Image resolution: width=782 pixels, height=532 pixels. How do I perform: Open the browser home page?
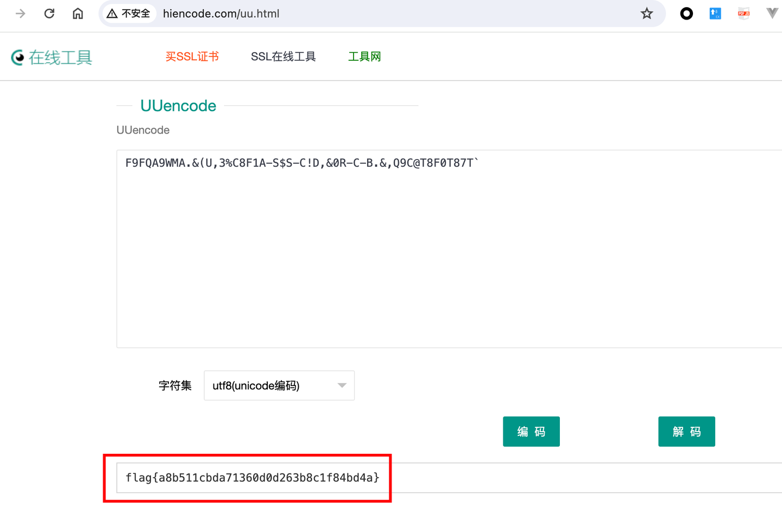click(78, 14)
